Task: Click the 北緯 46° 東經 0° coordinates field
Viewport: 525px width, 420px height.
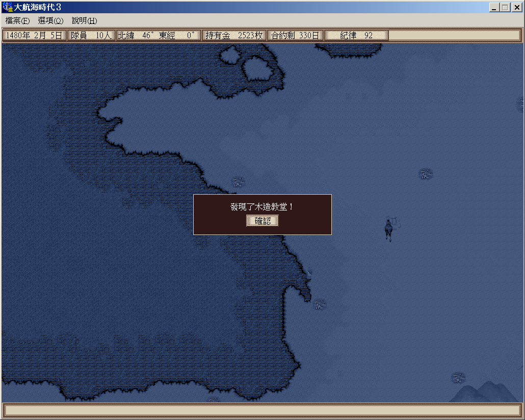Action: coord(158,36)
